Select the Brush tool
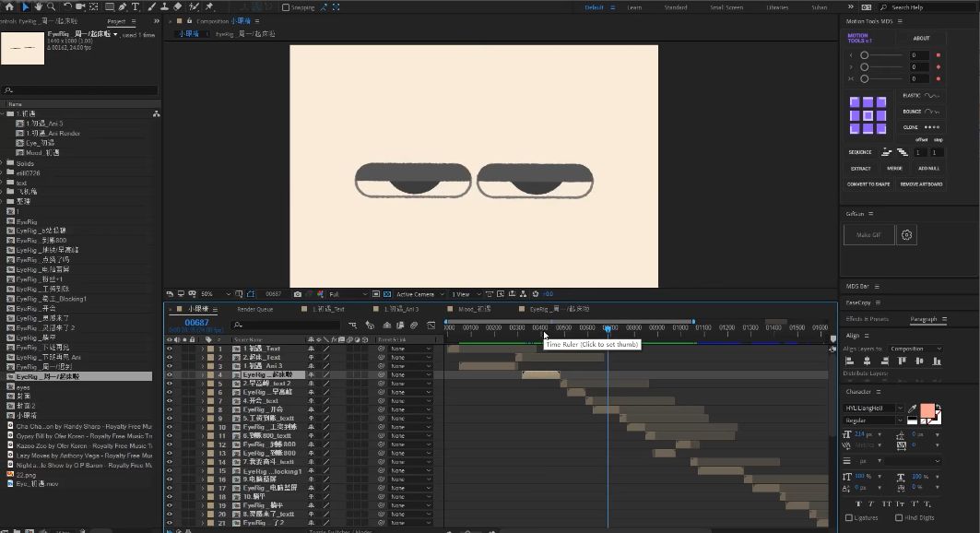This screenshot has height=533, width=980. pyautogui.click(x=152, y=6)
